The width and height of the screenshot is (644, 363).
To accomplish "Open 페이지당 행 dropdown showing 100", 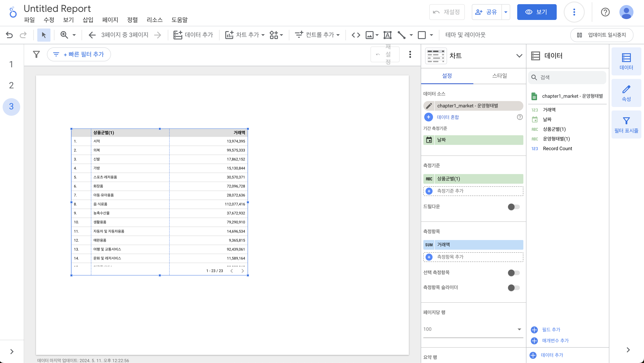I will 473,329.
